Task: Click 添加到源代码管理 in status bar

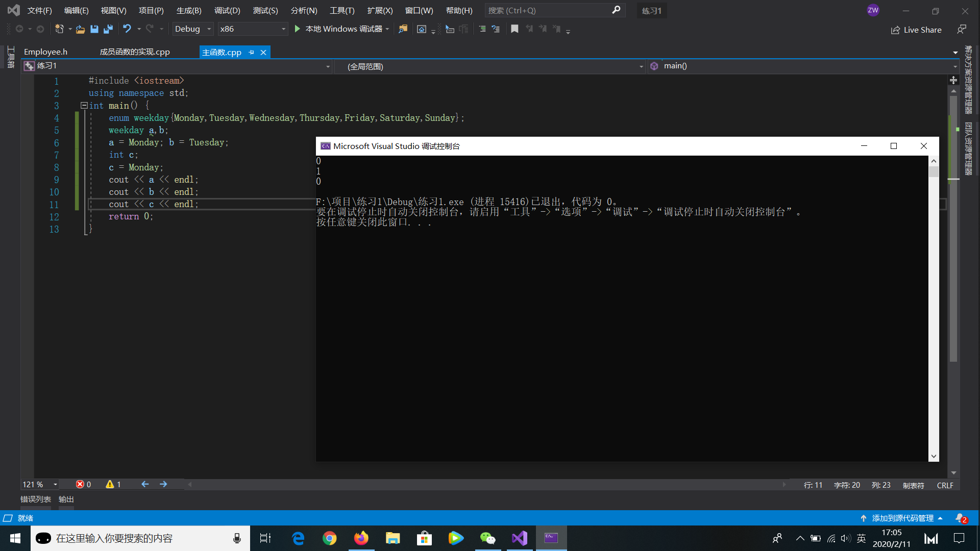Action: tap(902, 518)
